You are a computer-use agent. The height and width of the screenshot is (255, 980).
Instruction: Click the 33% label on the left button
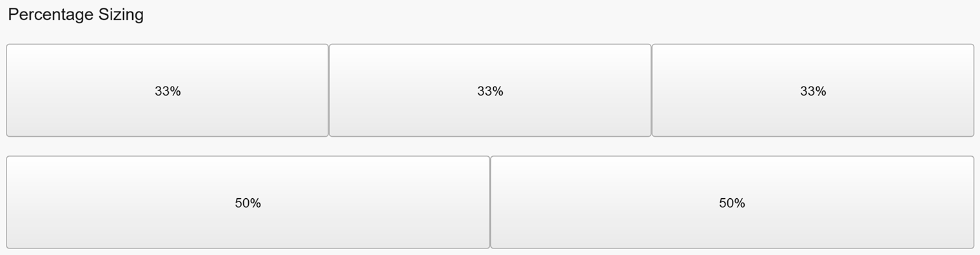168,92
